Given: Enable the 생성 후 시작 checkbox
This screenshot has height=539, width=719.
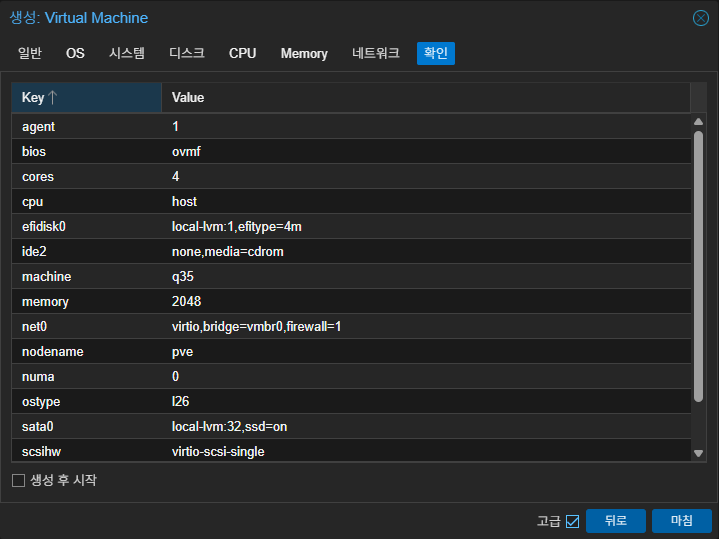Looking at the screenshot, I should pos(18,480).
